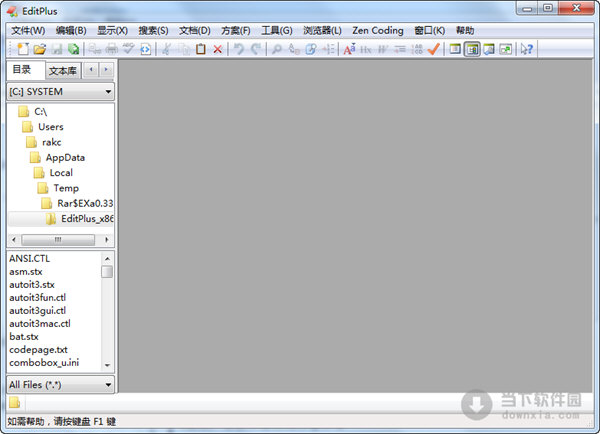Screen dimensions: 600x434
Task: Select the file codepage.txt in list
Action: (x=38, y=350)
